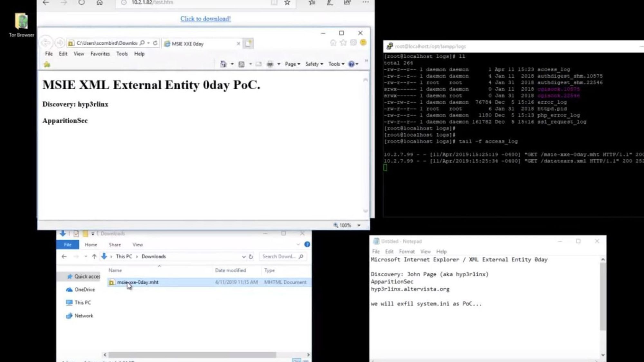Screen dimensions: 644x362
Task: Click the Edge refresh icon
Action: (x=81, y=3)
